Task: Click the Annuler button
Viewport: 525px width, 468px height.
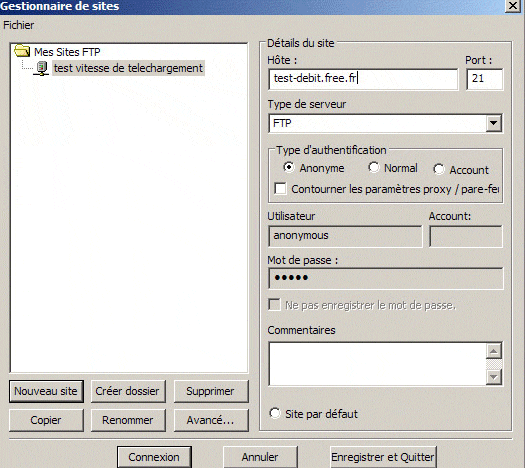Action: 260,457
